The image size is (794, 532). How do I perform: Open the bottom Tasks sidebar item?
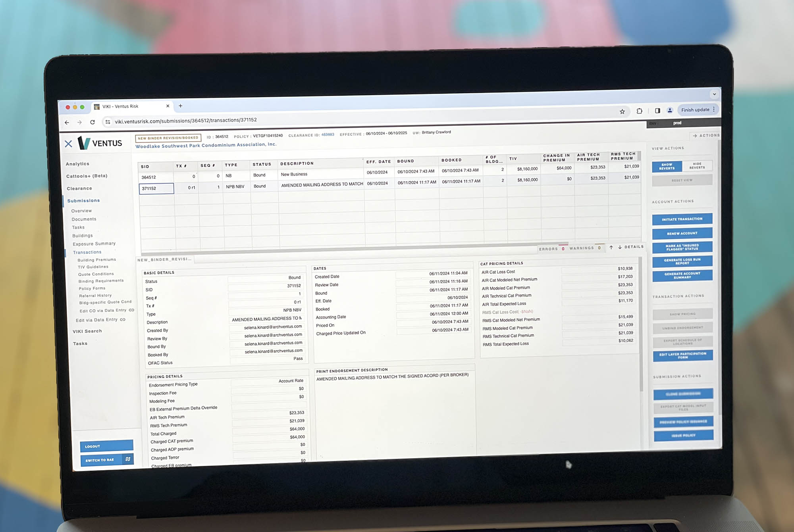(80, 344)
